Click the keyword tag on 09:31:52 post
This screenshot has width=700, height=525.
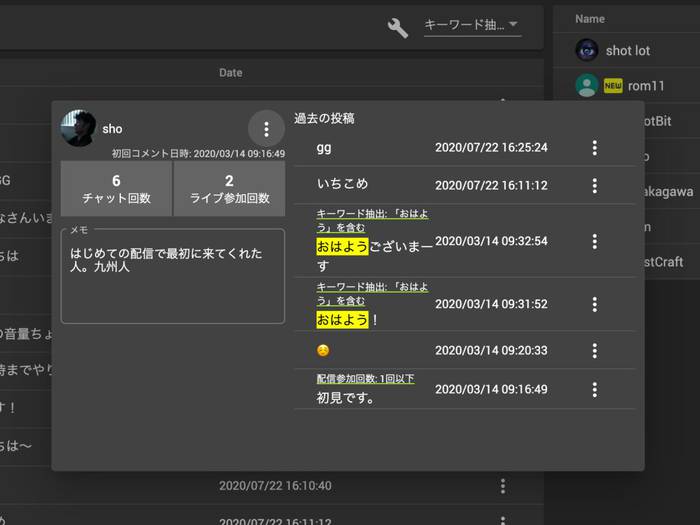click(x=372, y=294)
